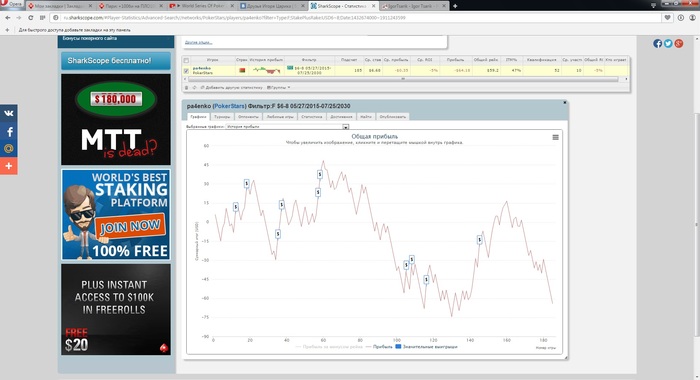This screenshot has width=700, height=380.
Task: Expand the Группы dropdown menu
Action: click(x=279, y=88)
